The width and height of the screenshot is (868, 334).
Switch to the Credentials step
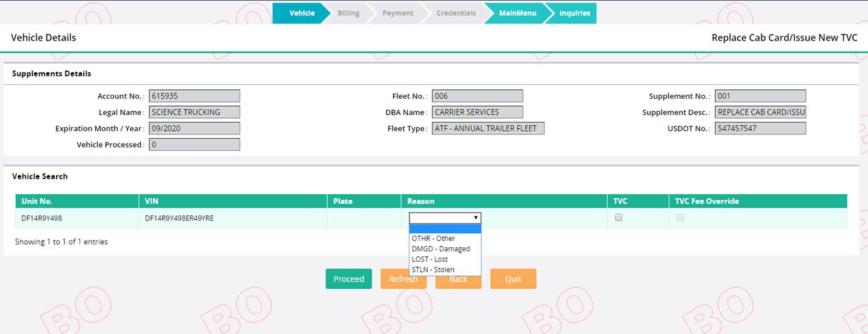(x=455, y=13)
